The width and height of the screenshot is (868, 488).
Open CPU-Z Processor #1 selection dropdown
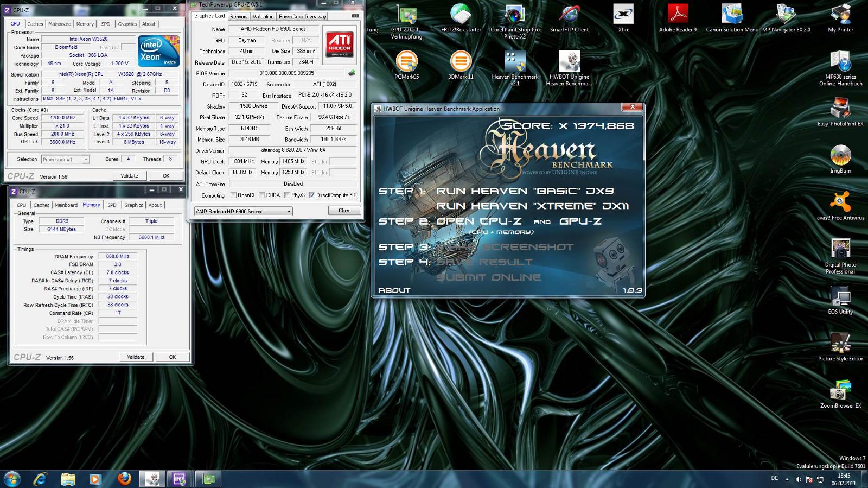coord(66,160)
